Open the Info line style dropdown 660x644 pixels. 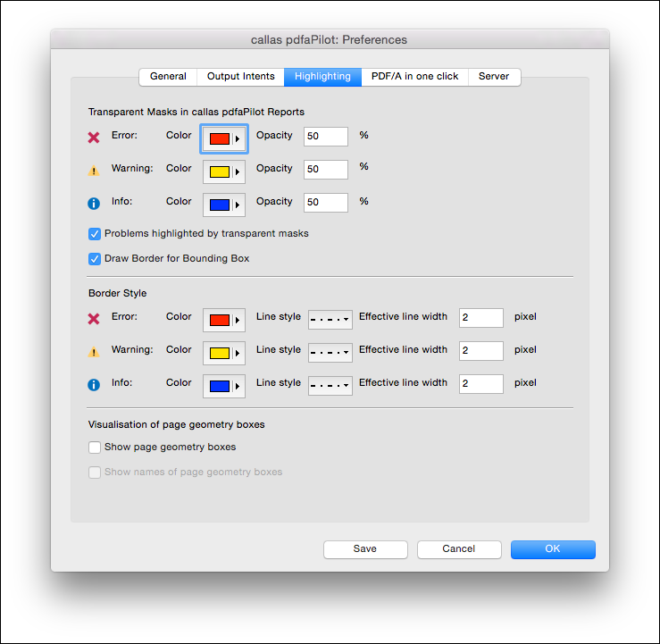point(330,386)
